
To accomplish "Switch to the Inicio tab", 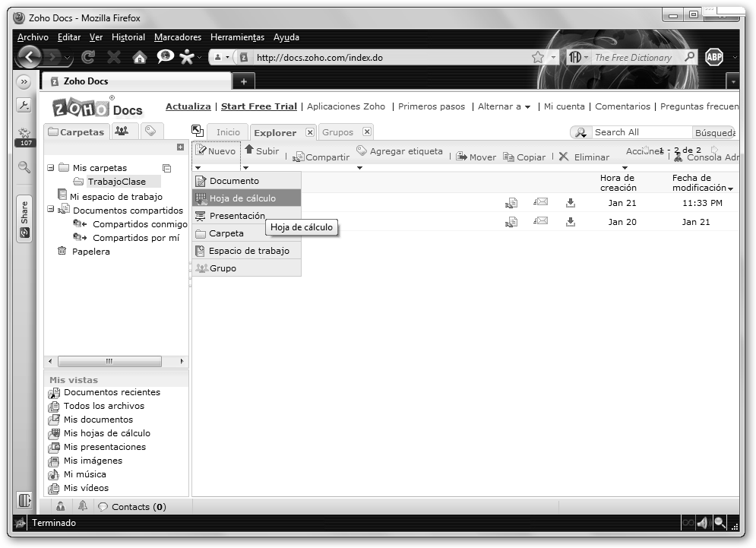I will (x=228, y=132).
